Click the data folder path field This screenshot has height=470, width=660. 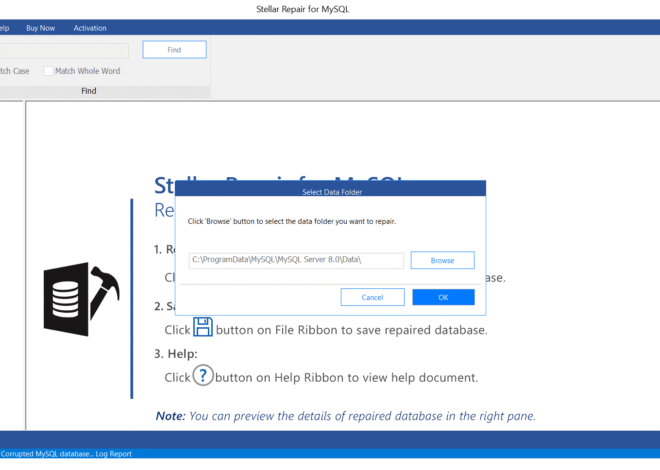296,260
